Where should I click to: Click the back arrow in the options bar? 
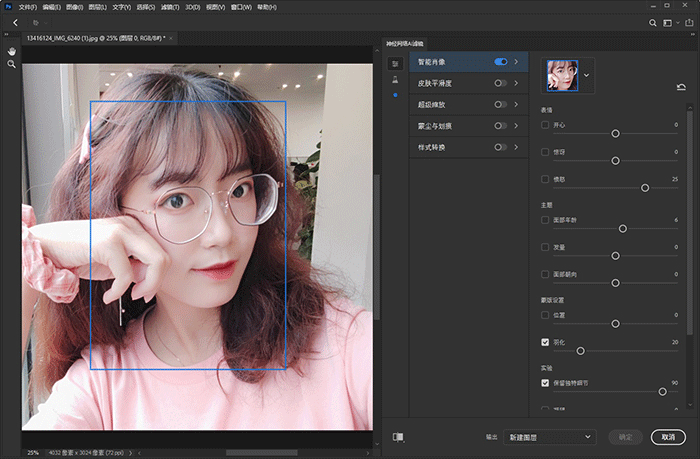pos(15,22)
